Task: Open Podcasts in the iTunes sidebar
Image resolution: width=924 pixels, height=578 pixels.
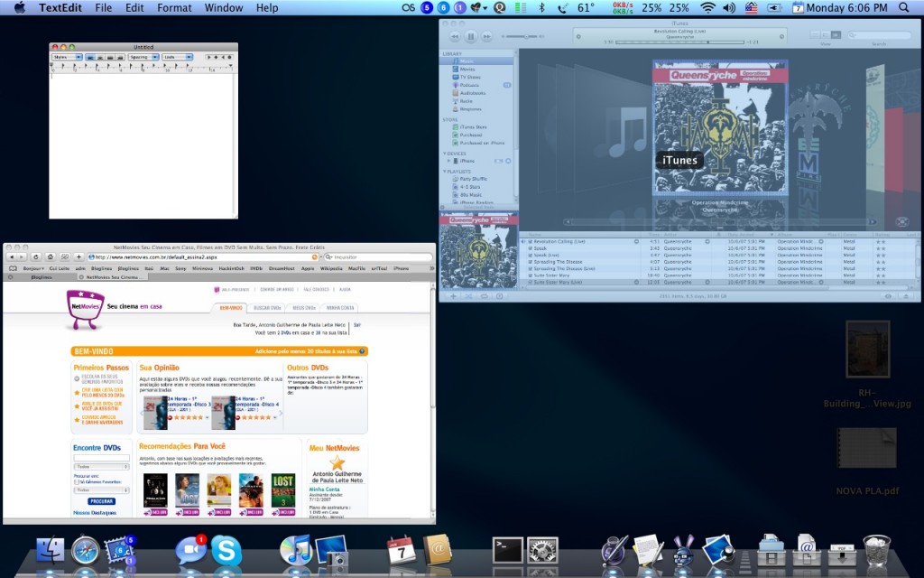Action: coord(469,85)
